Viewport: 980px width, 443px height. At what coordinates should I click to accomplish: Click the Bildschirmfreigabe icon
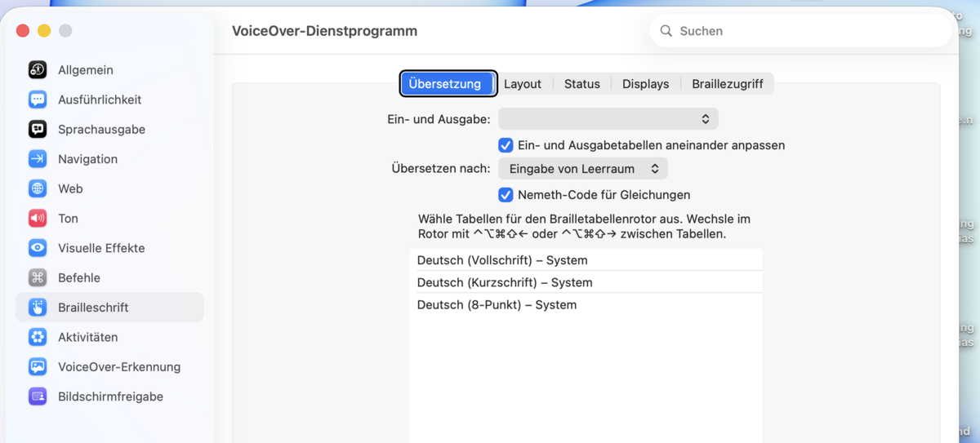[x=38, y=396]
